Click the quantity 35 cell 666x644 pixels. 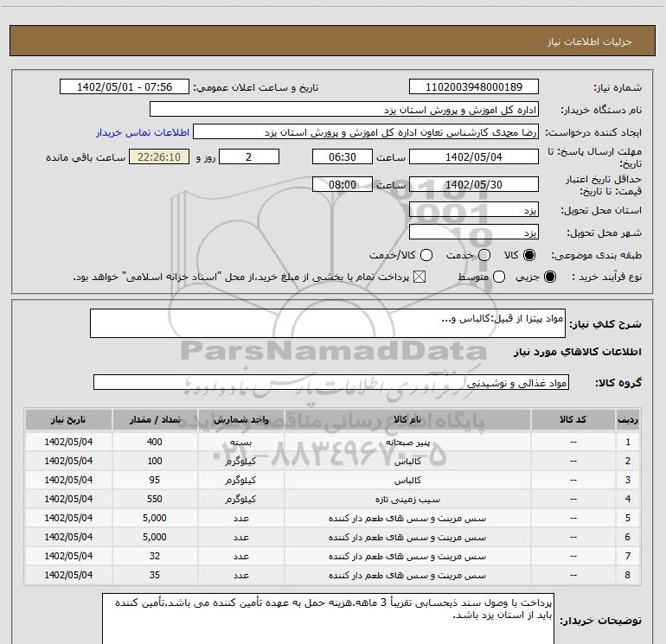[x=155, y=575]
